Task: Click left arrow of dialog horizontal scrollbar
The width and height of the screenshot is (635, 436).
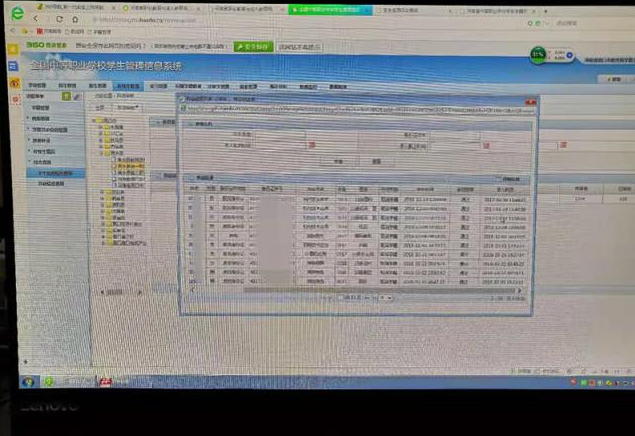Action: (192, 289)
